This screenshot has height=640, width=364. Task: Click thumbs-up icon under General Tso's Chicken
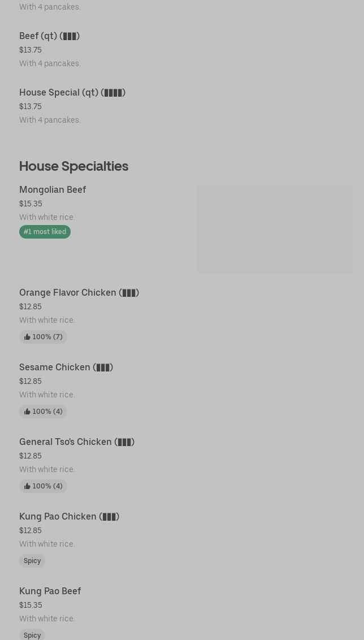pyautogui.click(x=27, y=486)
